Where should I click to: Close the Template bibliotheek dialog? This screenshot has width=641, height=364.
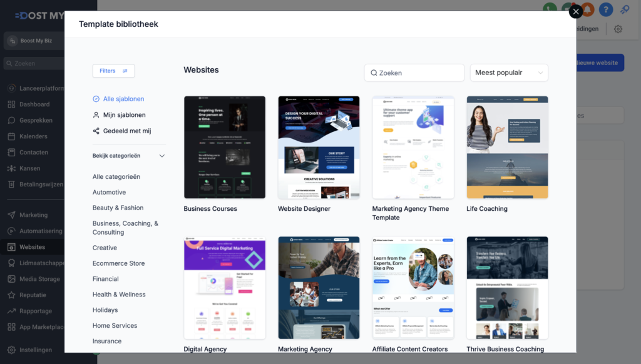point(575,11)
